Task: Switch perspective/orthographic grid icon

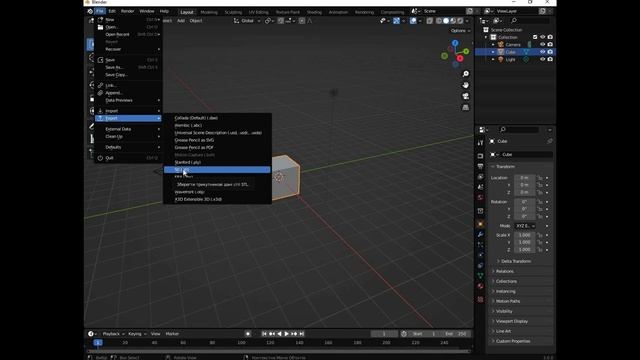Action: (466, 107)
